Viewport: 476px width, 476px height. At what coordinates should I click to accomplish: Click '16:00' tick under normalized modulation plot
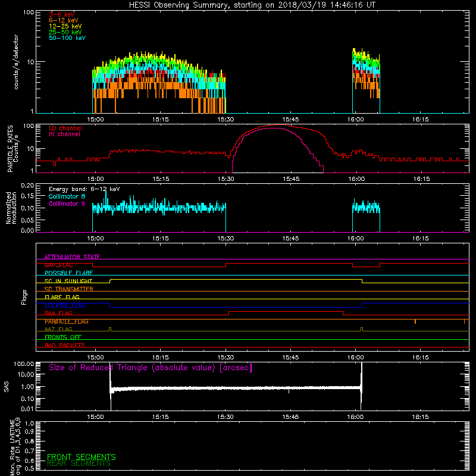(355, 239)
